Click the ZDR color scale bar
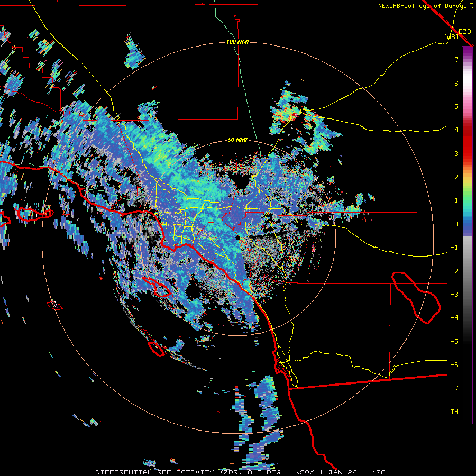Image resolution: width=476 pixels, height=476 pixels. coord(467,235)
